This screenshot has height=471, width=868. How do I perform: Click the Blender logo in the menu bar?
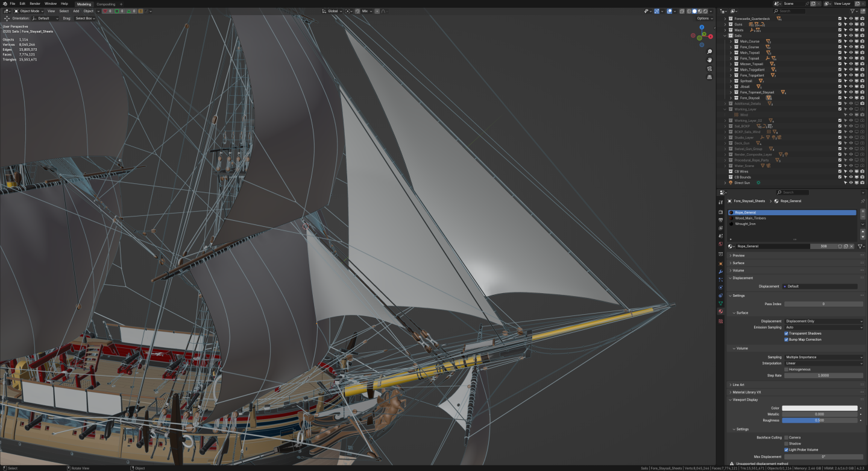tap(4, 4)
